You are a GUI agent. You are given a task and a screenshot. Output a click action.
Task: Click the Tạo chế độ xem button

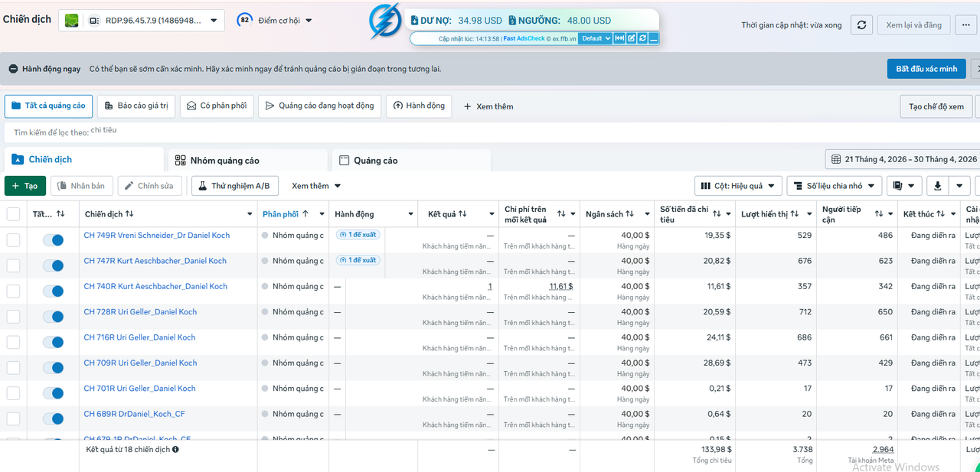pos(936,106)
